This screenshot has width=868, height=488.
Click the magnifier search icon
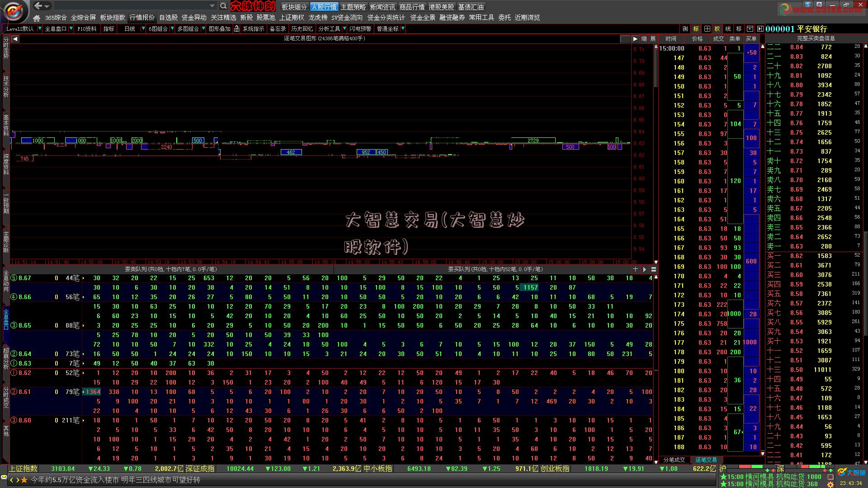[x=223, y=6]
